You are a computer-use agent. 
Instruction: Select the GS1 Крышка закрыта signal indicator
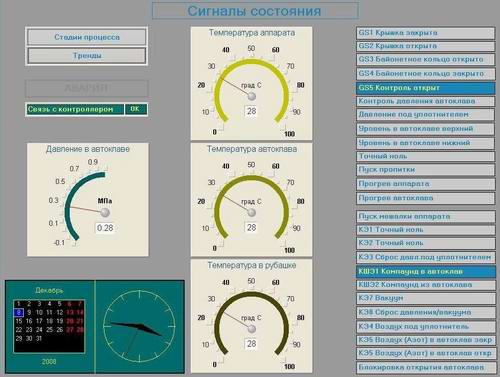pyautogui.click(x=425, y=33)
